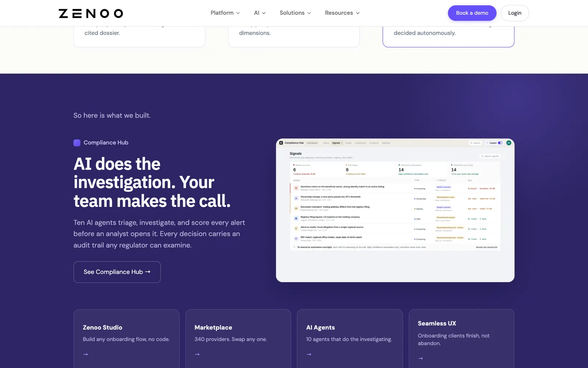The image size is (588, 368).
Task: Click the See Compliance Hub button
Action: tap(117, 272)
